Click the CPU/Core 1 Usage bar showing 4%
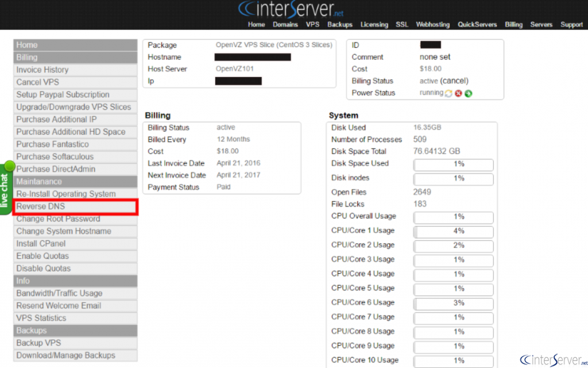The image size is (588, 368). coord(453,231)
